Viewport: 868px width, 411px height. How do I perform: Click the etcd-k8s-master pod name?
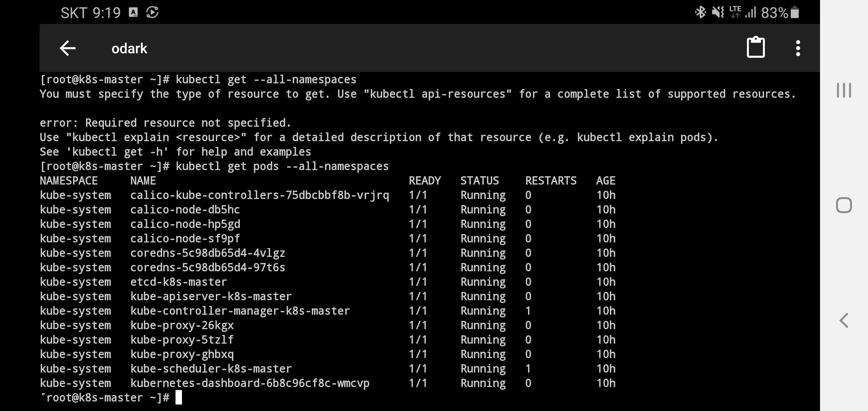click(179, 282)
